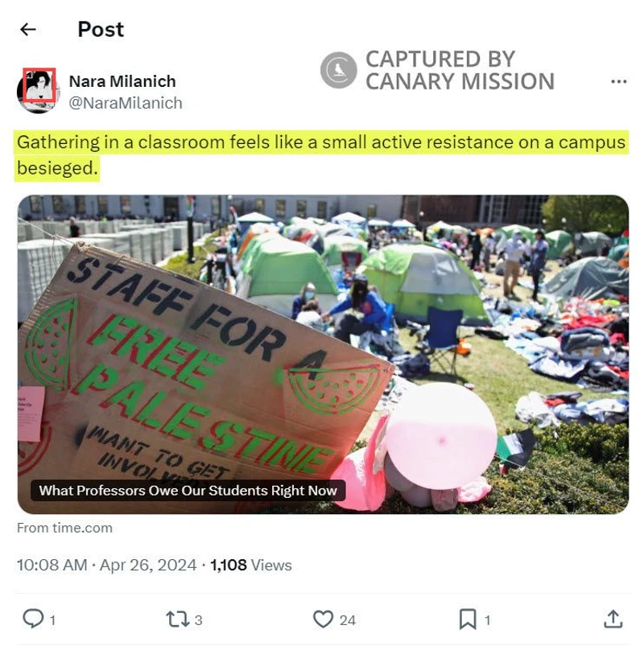
Task: View the 1,108 Views count details
Action: point(250,565)
